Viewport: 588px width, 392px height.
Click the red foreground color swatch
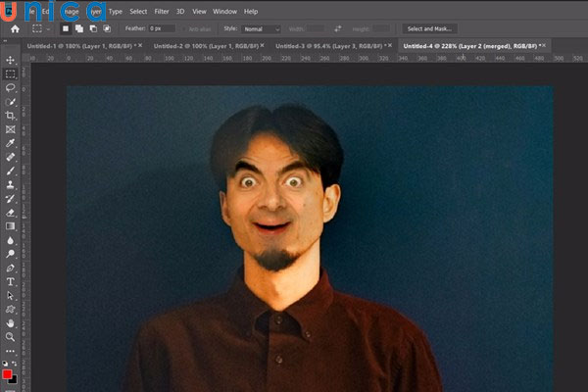pos(7,374)
